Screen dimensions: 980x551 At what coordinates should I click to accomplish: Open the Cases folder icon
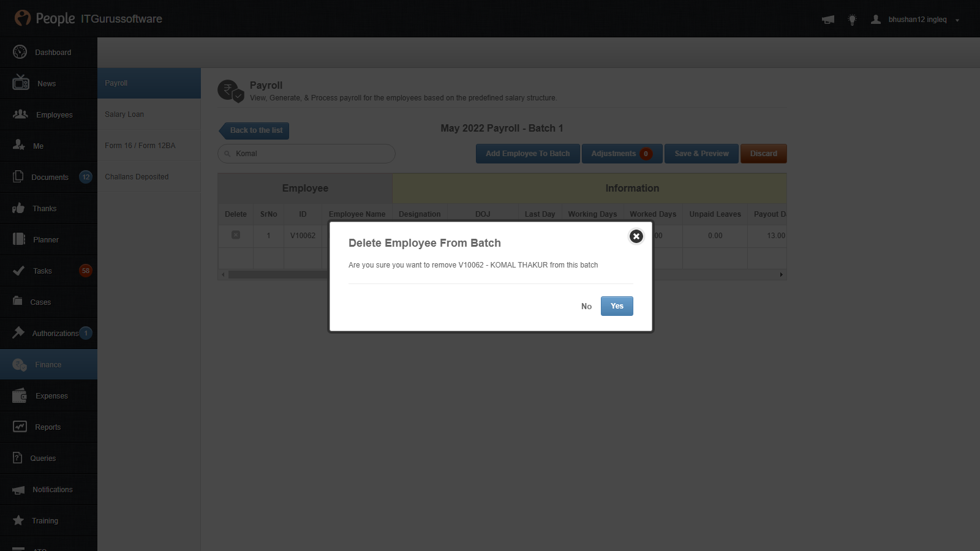(18, 301)
